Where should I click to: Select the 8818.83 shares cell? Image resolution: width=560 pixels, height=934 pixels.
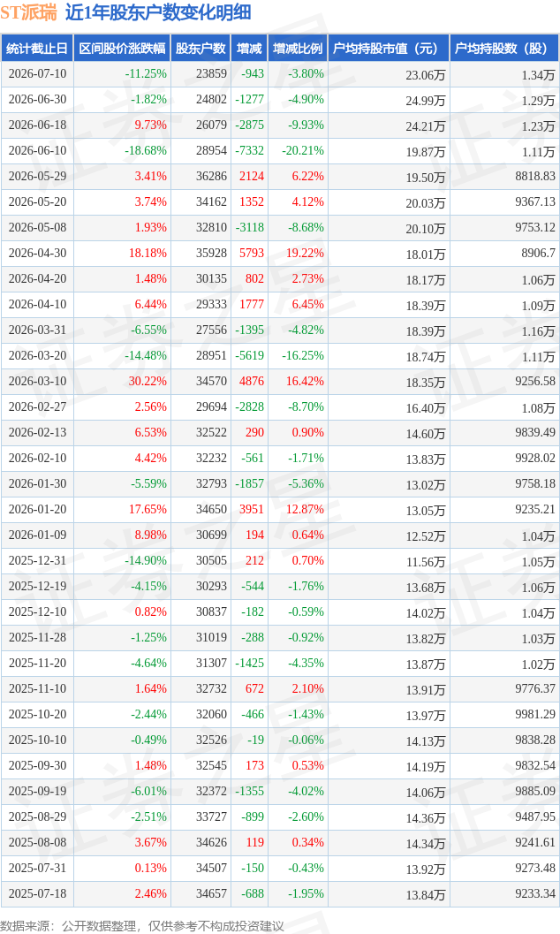tap(535, 177)
